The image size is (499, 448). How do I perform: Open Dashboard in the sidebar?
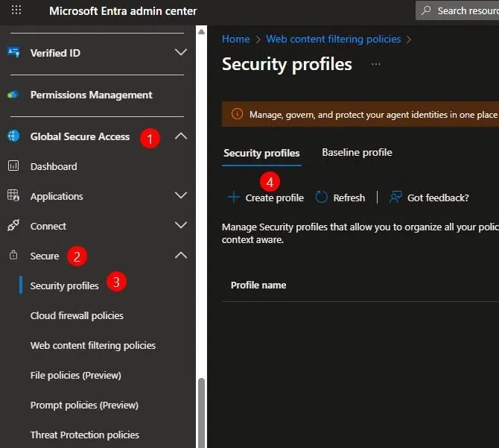pos(54,166)
